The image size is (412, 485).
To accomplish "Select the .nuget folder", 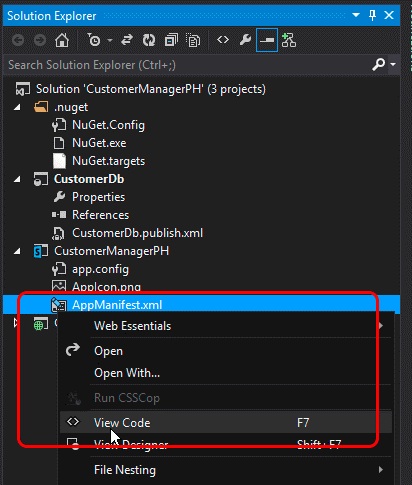I will [71, 107].
